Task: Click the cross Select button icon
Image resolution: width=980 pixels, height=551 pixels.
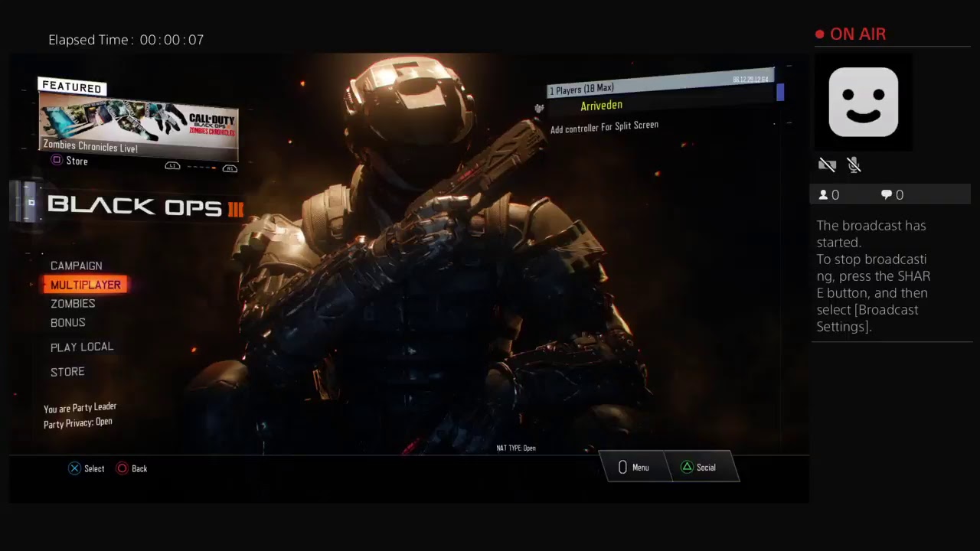Action: coord(74,468)
